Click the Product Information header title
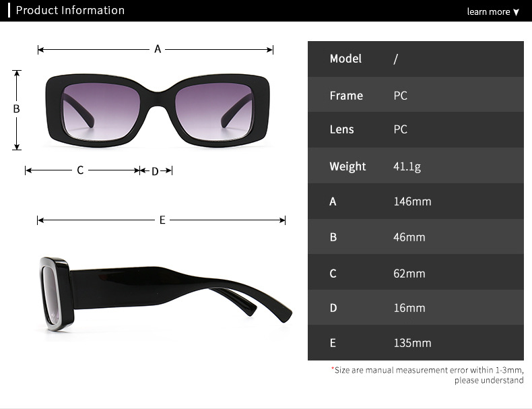The height and width of the screenshot is (409, 532). 70,10
